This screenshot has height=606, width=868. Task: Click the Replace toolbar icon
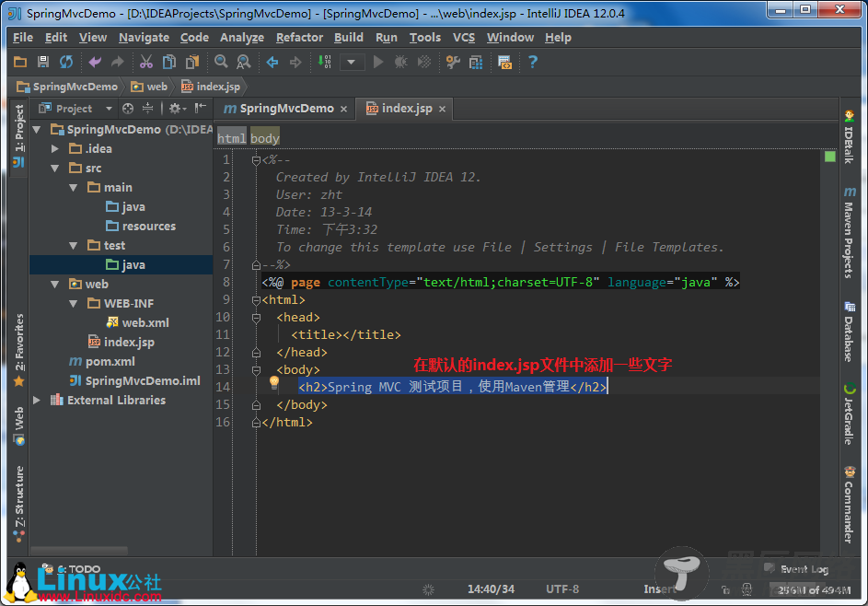point(244,62)
